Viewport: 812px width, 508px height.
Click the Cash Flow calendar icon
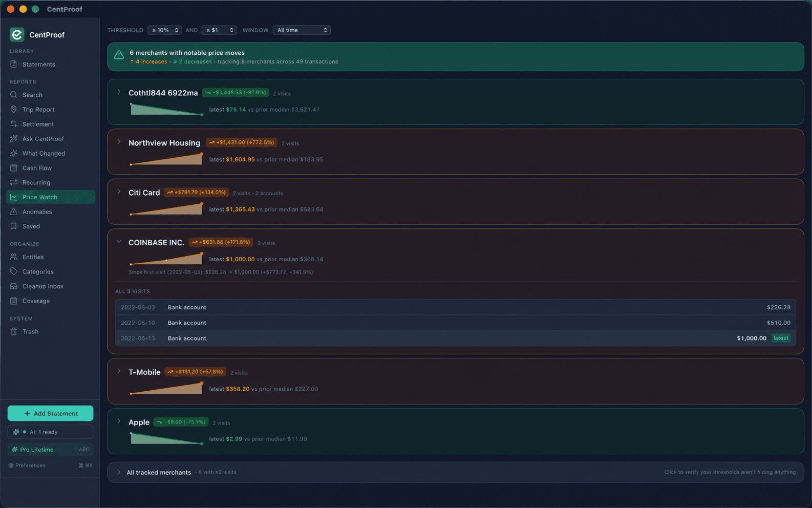pyautogui.click(x=14, y=168)
